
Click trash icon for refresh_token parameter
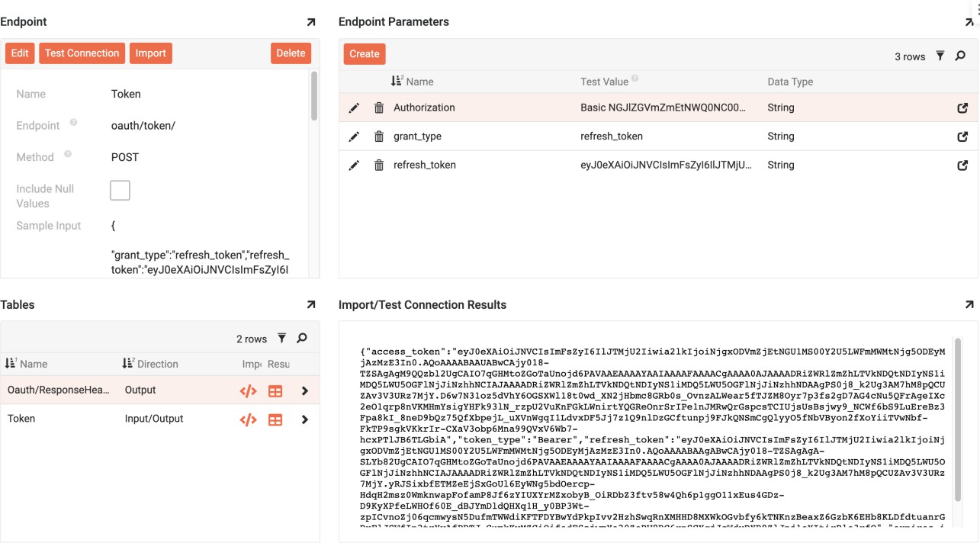tap(379, 165)
